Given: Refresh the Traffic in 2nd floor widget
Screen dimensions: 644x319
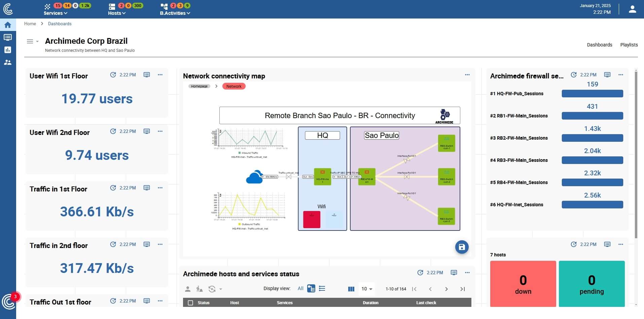Looking at the screenshot, I should pyautogui.click(x=113, y=244).
